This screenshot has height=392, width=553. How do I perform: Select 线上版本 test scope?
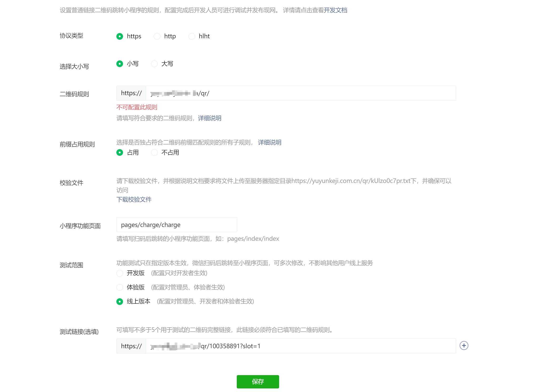coord(120,302)
